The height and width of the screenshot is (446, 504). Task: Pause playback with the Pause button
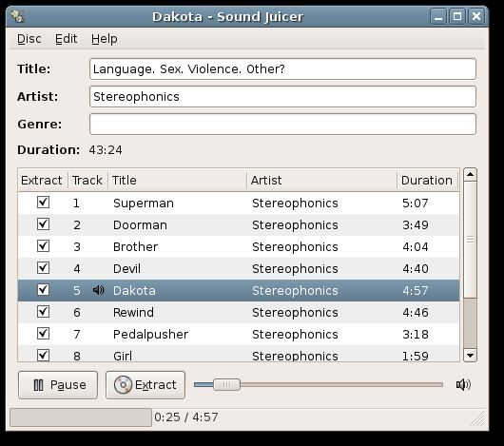pos(58,385)
